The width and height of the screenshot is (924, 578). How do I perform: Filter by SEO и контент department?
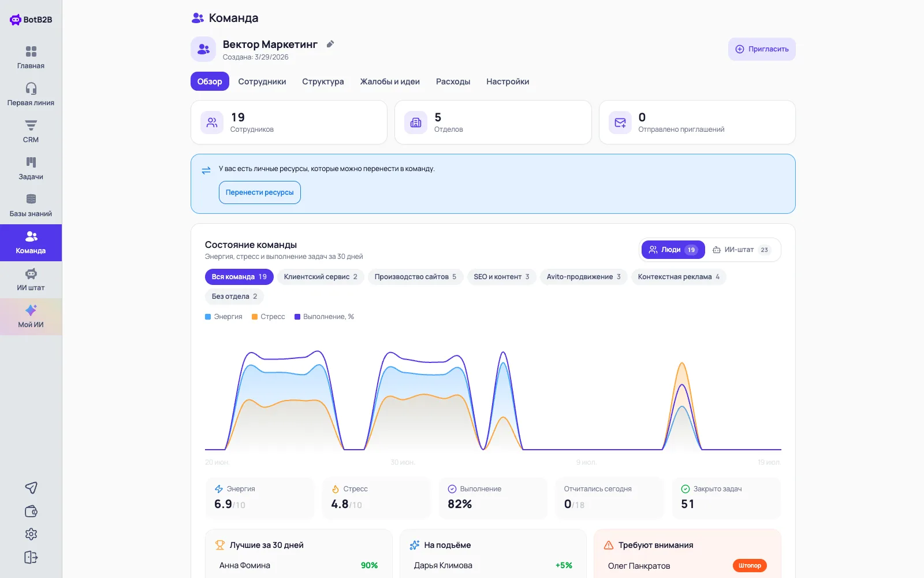point(501,277)
